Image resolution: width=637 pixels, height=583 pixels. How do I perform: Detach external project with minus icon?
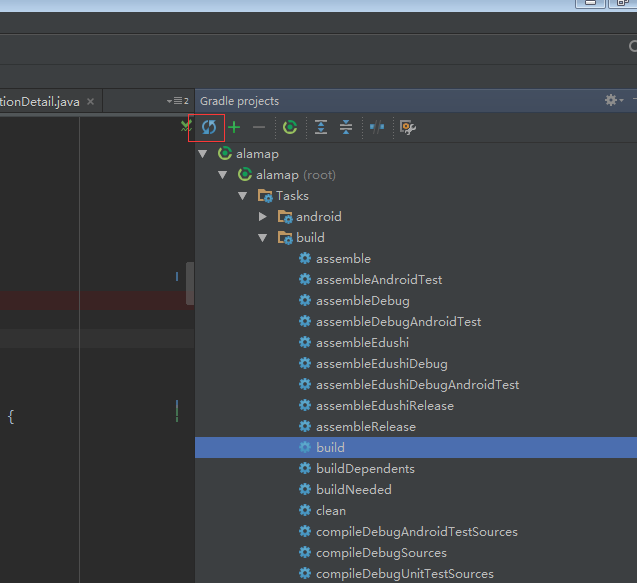[x=259, y=127]
